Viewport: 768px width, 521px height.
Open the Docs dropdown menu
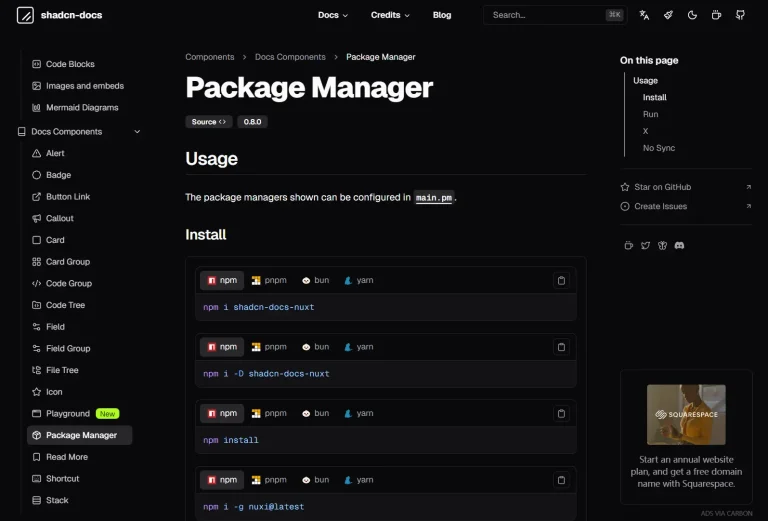click(333, 15)
